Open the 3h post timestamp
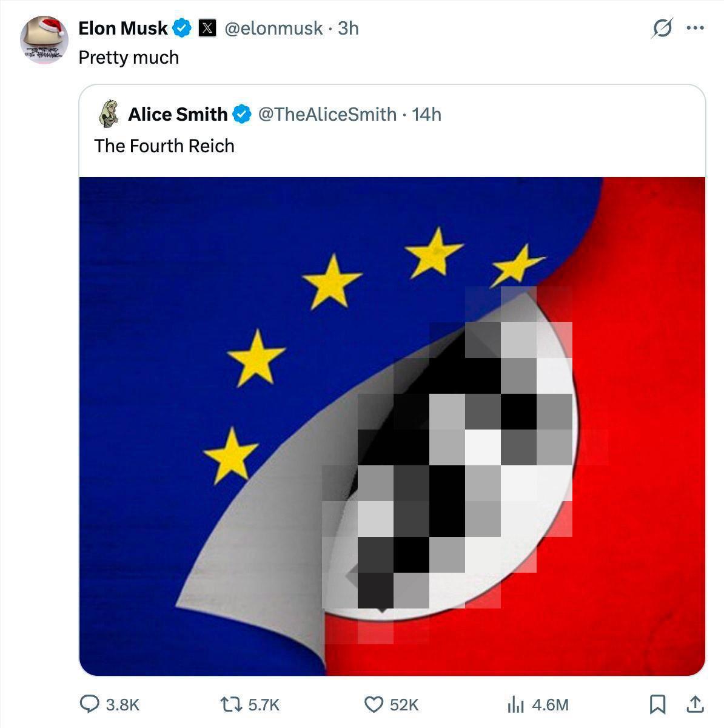 (348, 28)
